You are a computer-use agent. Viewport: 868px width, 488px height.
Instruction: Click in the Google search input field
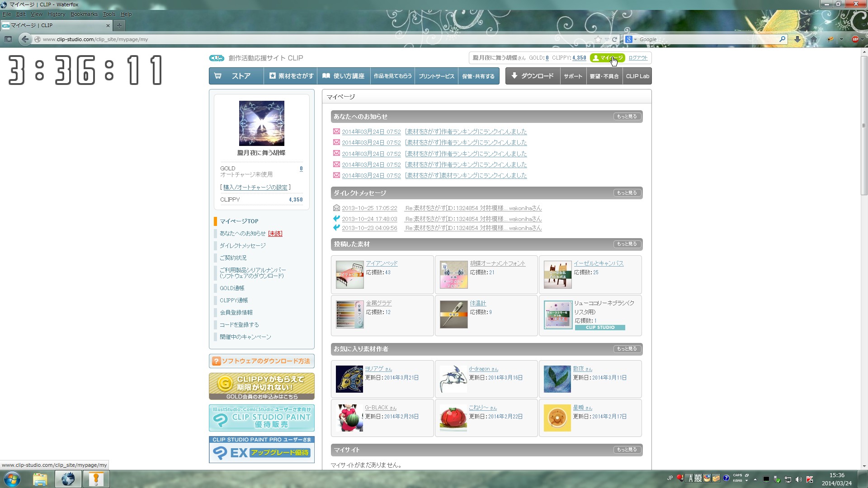705,39
